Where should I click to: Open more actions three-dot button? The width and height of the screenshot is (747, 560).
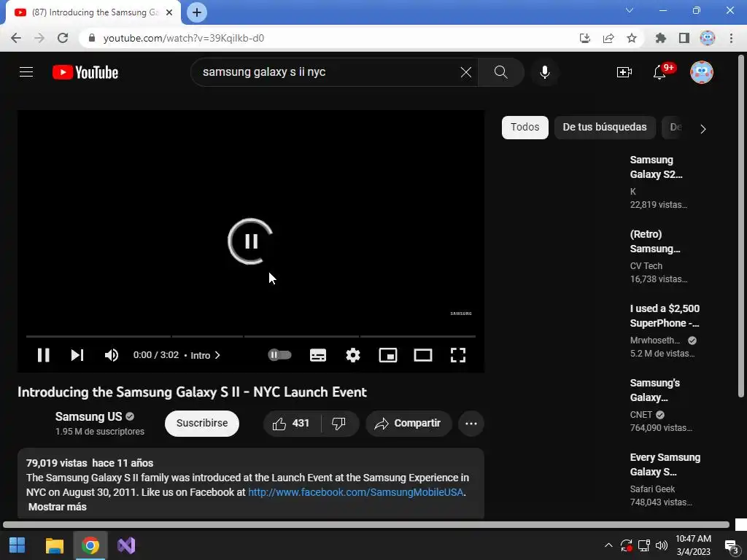click(471, 424)
